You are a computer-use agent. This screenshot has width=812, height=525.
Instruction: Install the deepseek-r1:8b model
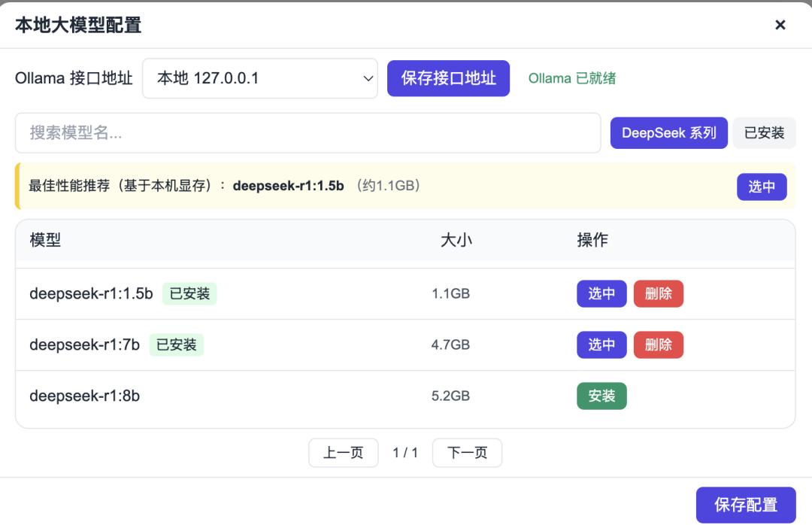pyautogui.click(x=601, y=396)
